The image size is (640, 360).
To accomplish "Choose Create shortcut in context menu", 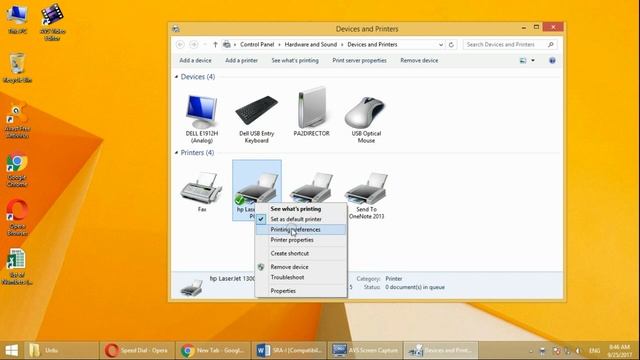I will [x=301, y=253].
